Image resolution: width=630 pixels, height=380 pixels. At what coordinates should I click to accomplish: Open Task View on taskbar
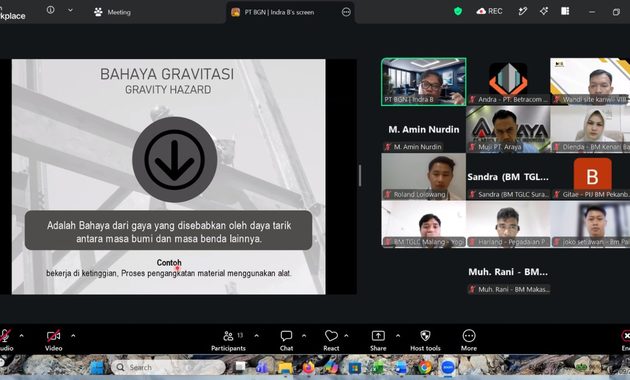pos(240,366)
